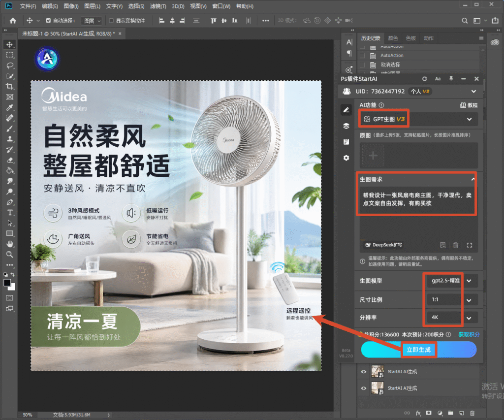Toggle the 自动选择 checkbox

click(48, 21)
